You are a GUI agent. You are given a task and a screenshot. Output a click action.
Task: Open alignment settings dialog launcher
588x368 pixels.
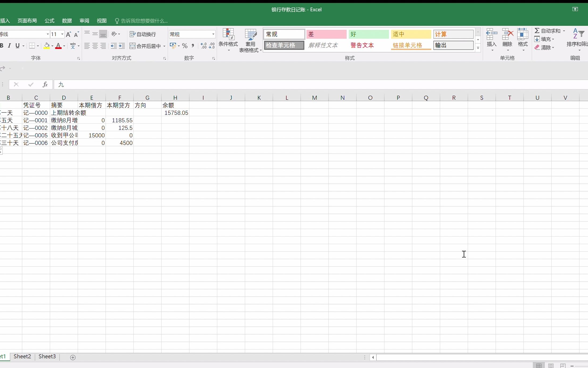164,58
